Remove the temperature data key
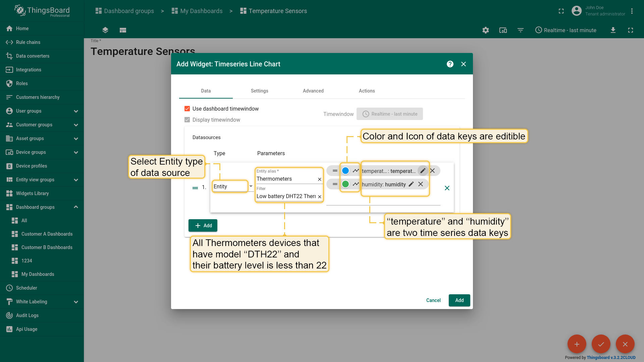The width and height of the screenshot is (644, 362). coord(432,171)
